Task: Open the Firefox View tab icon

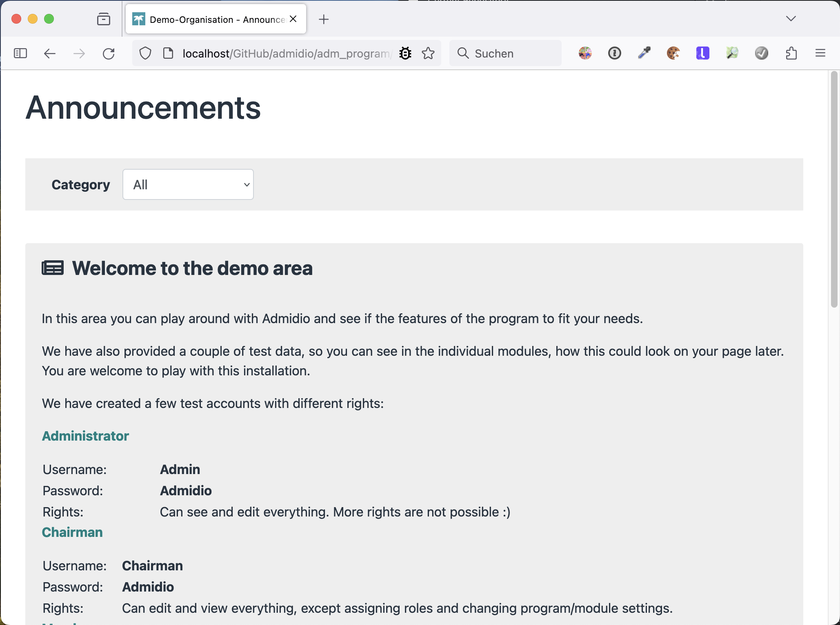Action: click(104, 19)
